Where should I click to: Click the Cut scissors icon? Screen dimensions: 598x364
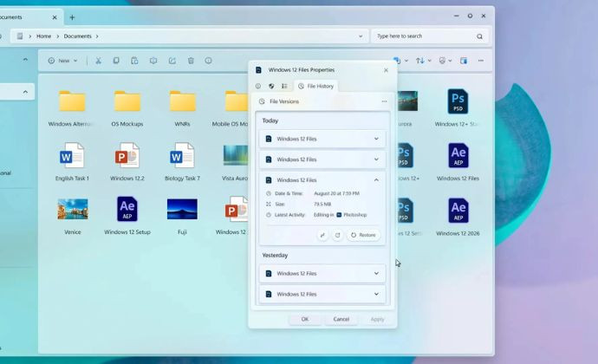coord(99,61)
